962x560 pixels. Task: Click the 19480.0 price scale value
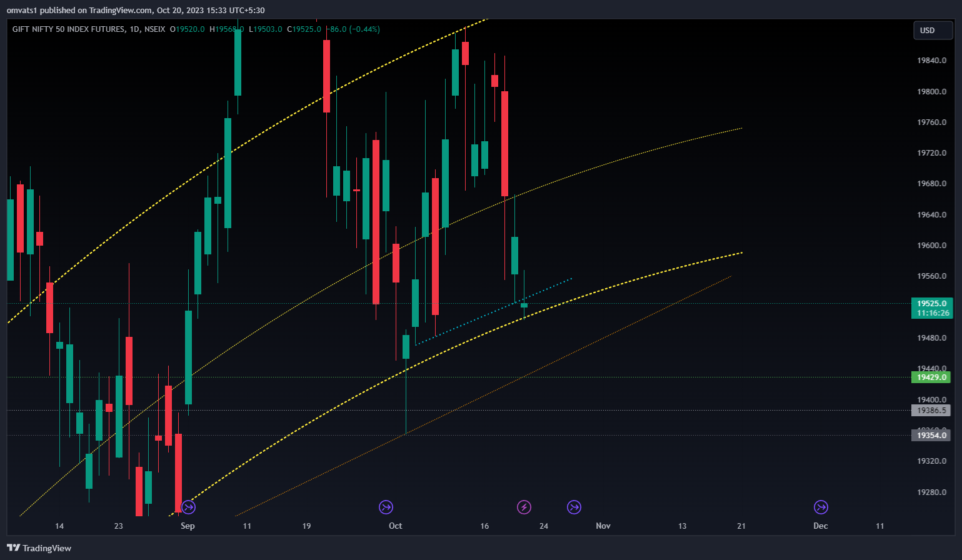(931, 338)
